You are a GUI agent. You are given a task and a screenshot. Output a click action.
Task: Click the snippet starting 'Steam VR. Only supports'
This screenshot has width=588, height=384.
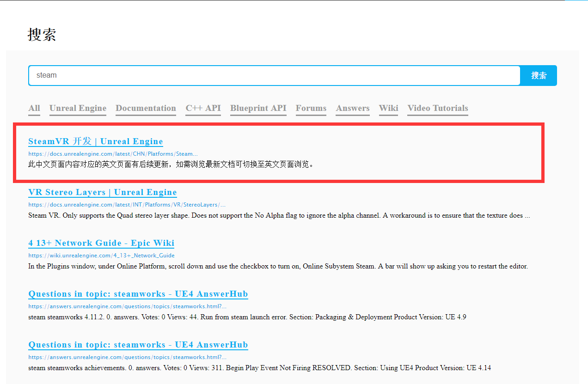click(279, 215)
